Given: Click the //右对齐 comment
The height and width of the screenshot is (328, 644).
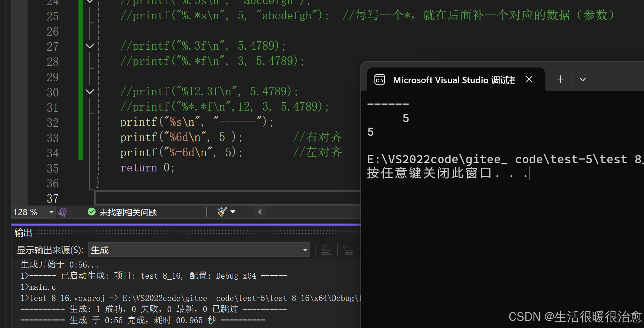Looking at the screenshot, I should tap(318, 137).
